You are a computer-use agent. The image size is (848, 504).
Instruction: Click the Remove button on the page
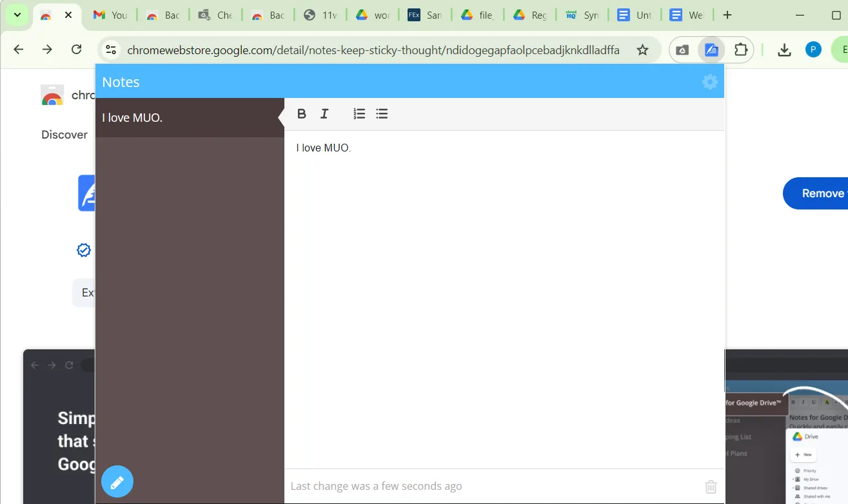pyautogui.click(x=823, y=193)
